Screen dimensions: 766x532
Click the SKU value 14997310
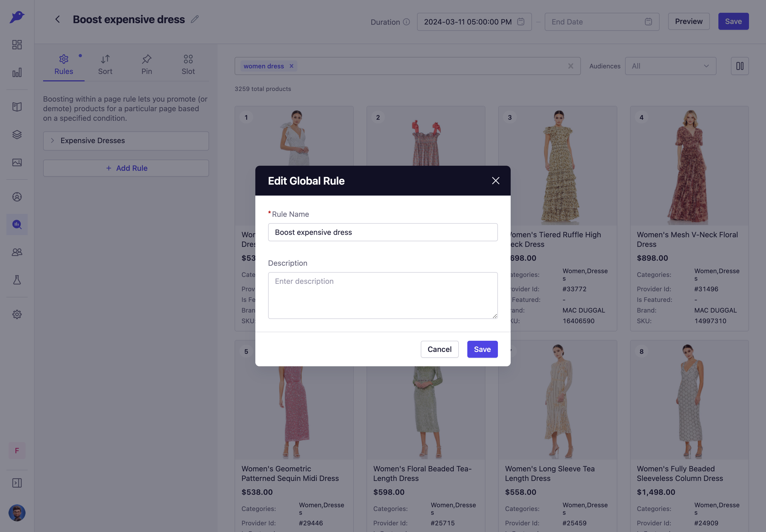[x=710, y=321]
